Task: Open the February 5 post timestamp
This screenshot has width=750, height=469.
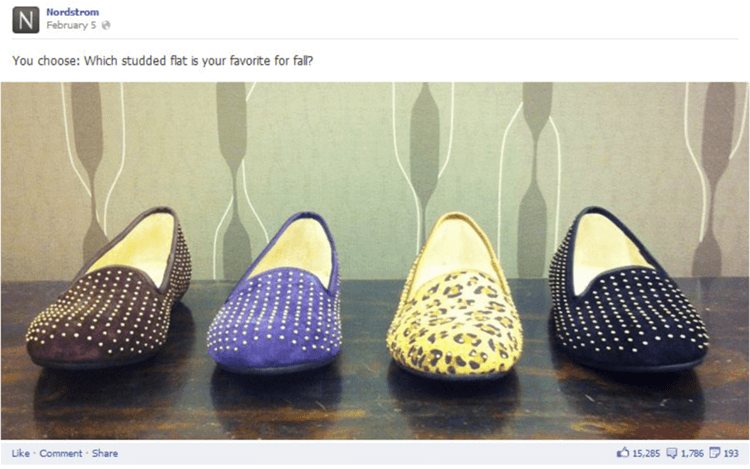Action: [x=71, y=25]
